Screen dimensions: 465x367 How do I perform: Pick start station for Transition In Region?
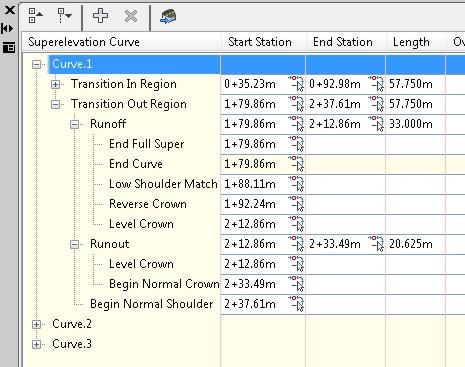(296, 84)
